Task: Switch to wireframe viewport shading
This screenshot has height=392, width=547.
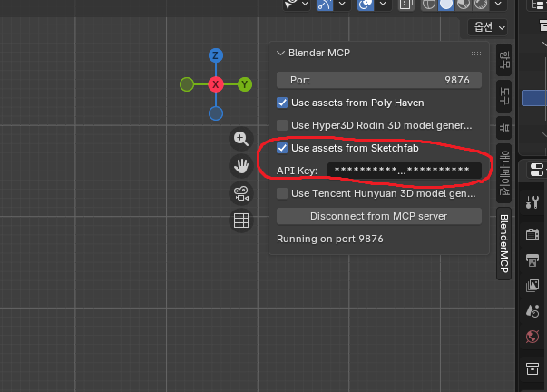Action: coord(429,4)
